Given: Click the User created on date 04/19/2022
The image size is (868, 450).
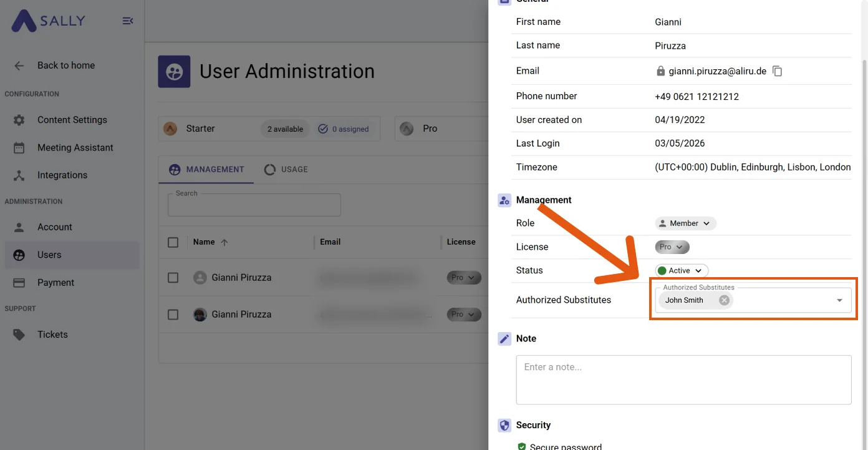Looking at the screenshot, I should coord(680,120).
